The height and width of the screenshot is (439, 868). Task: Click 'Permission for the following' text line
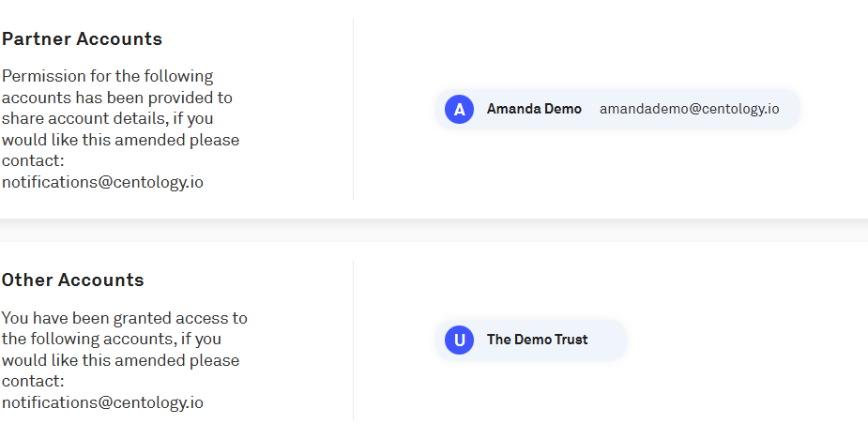click(107, 76)
